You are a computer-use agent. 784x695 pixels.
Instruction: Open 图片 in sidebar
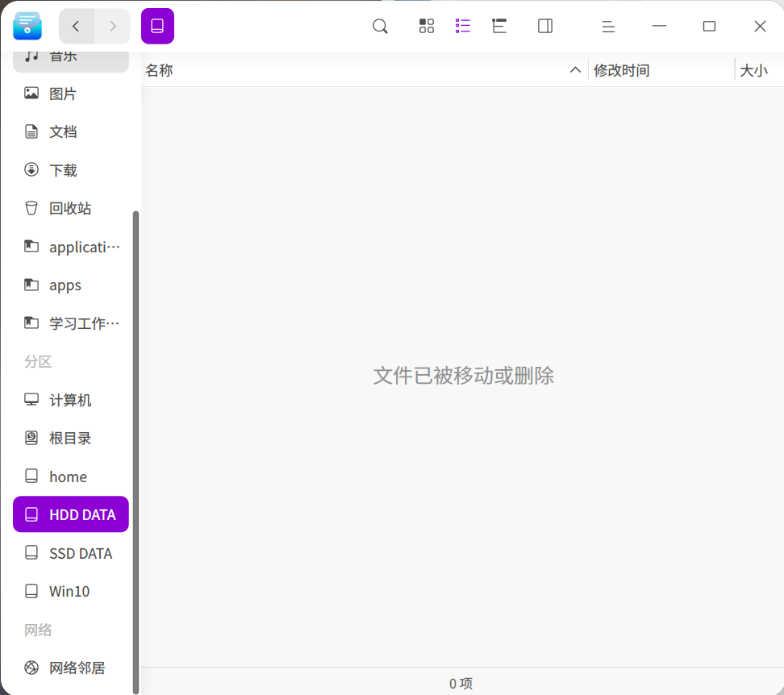[x=71, y=94]
